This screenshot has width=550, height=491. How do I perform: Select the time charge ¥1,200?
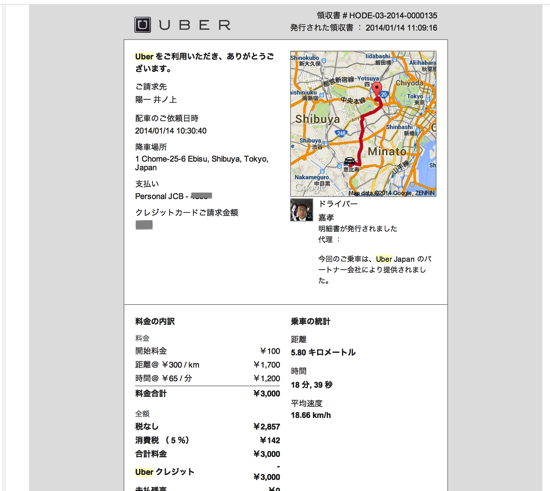pyautogui.click(x=267, y=378)
